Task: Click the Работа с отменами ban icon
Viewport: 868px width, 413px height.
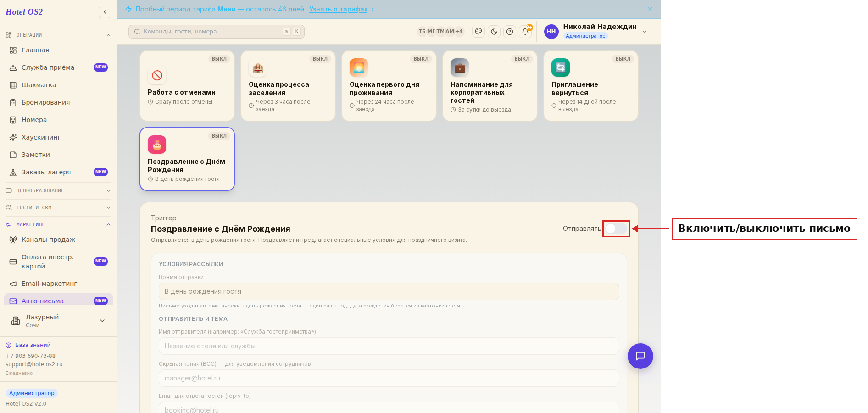Action: point(157,75)
